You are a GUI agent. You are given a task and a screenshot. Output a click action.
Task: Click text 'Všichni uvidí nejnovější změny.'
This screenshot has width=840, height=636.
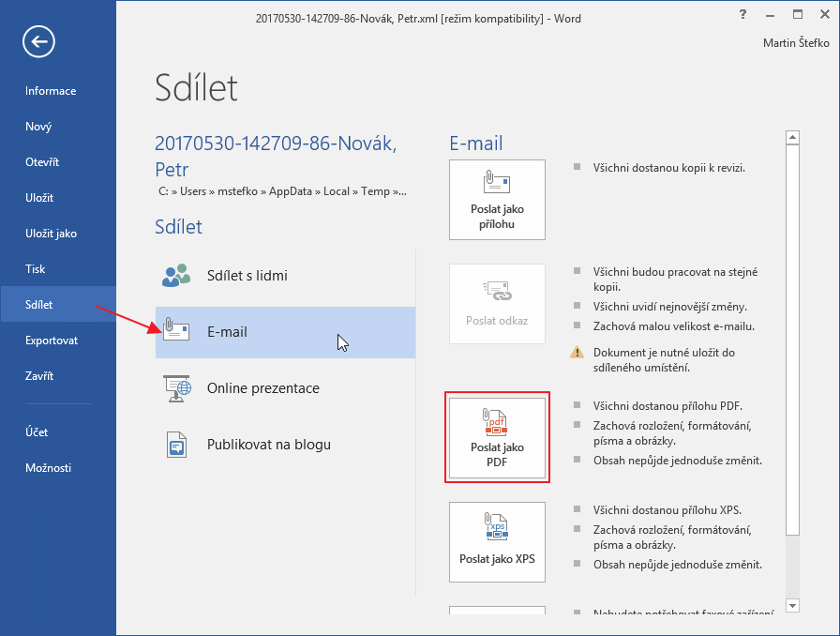pos(670,307)
